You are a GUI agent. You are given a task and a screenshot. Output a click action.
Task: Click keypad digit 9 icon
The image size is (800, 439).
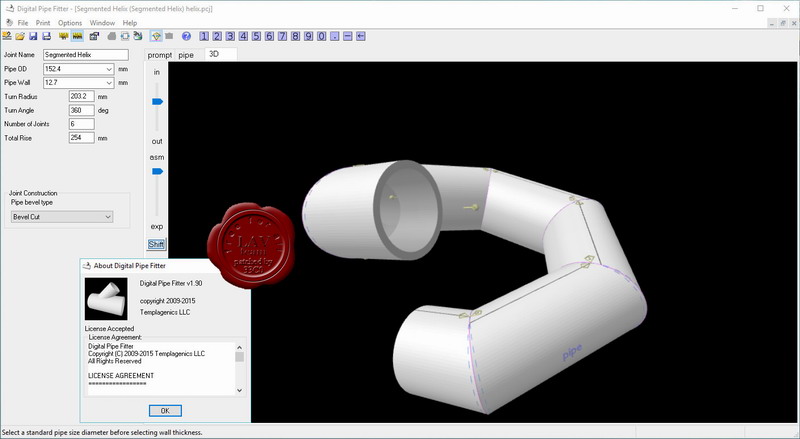click(x=309, y=36)
